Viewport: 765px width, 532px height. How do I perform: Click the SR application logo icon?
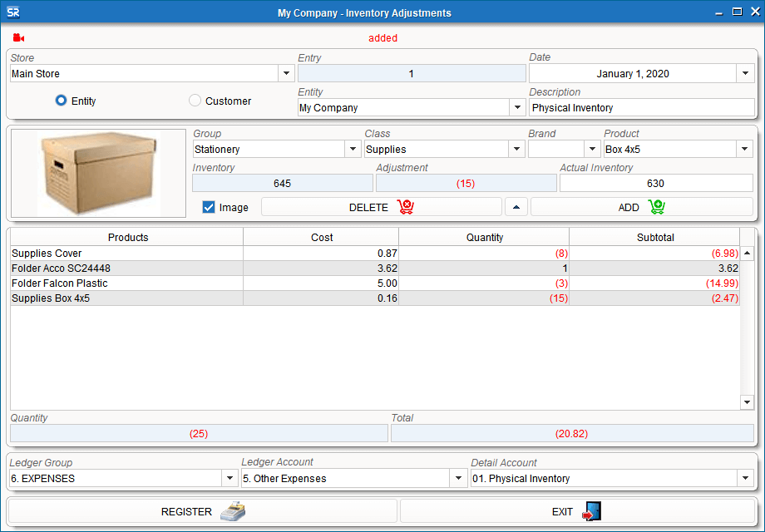[x=13, y=12]
